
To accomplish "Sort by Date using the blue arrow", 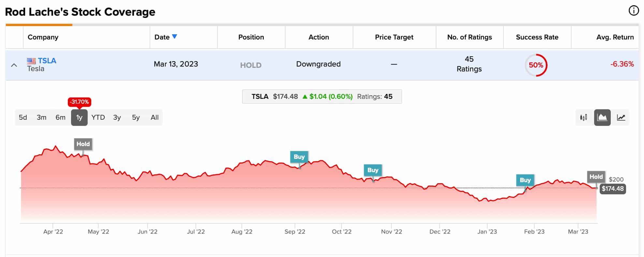I will point(174,37).
